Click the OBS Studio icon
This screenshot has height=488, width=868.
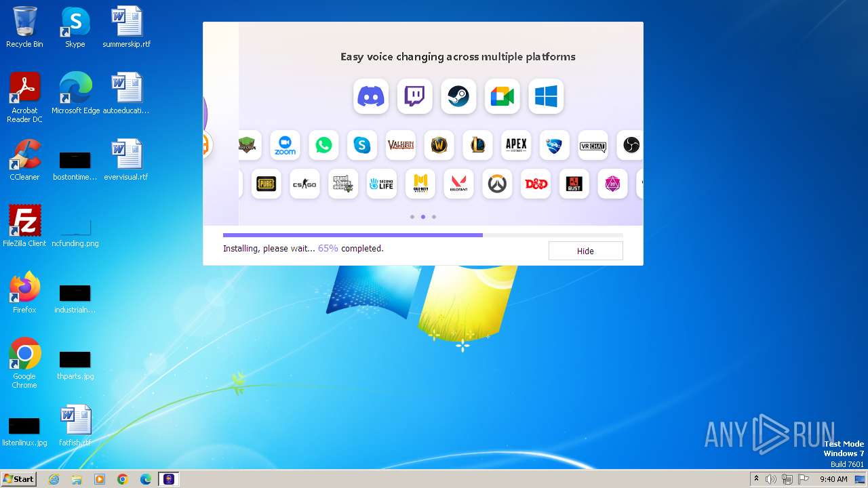point(631,145)
